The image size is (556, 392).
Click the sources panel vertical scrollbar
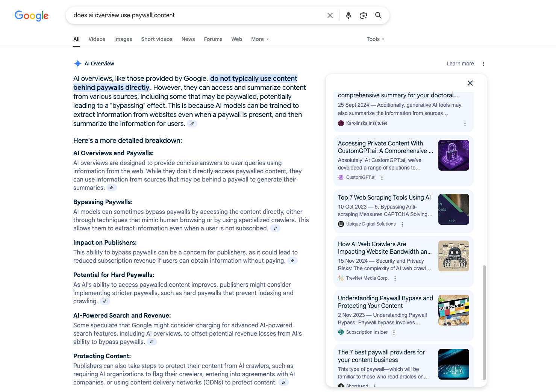point(484,323)
